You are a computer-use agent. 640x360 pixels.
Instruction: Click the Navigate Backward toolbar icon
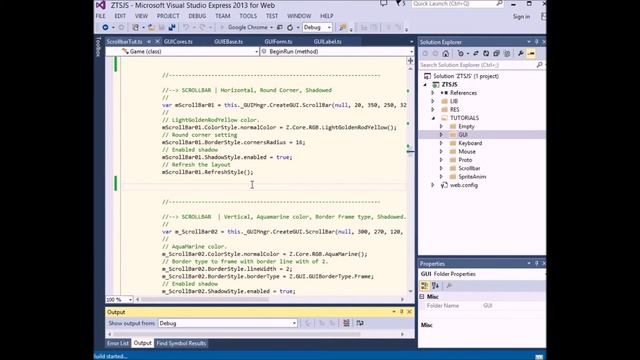point(105,27)
